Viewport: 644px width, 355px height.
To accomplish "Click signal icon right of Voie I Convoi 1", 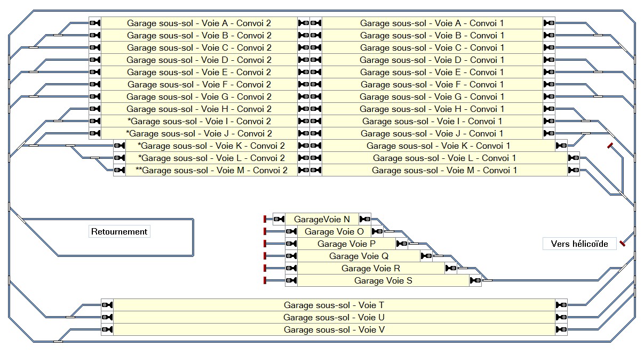I will pos(550,121).
